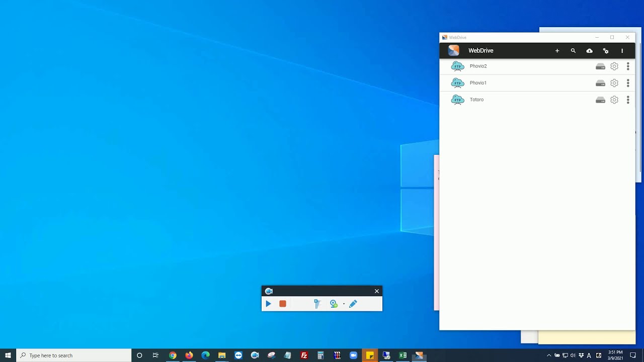Connect the Phovio2 drive icon
Screen dimensions: 644x362
coord(600,66)
